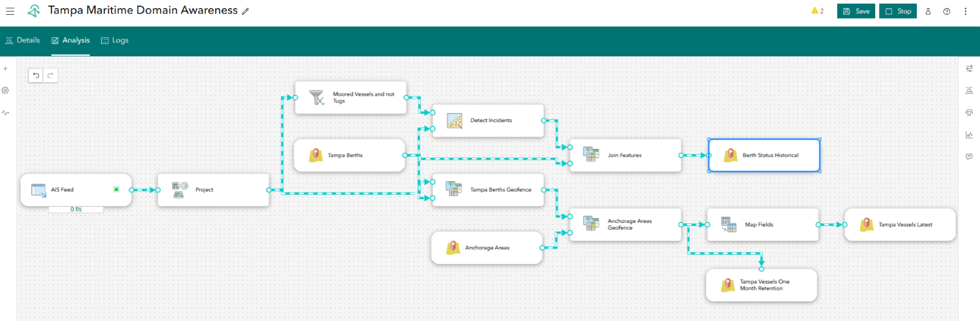The width and height of the screenshot is (980, 321).
Task: Switch to the Analysis tab
Action: point(70,40)
